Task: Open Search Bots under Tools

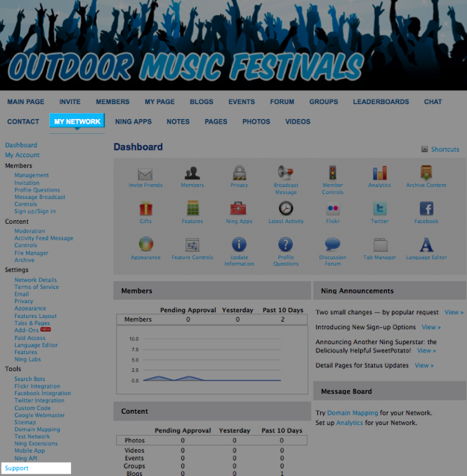Action: 29,379
